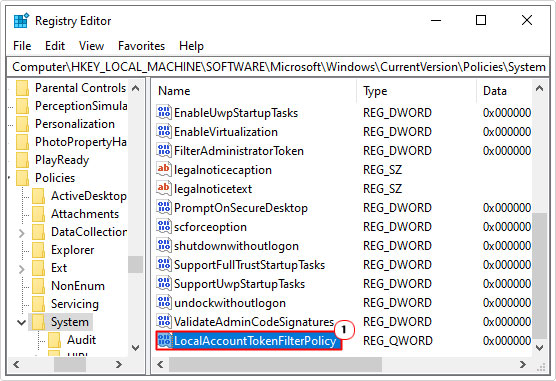
Task: Click the EnableVirtualization DWORD icon
Action: point(163,132)
